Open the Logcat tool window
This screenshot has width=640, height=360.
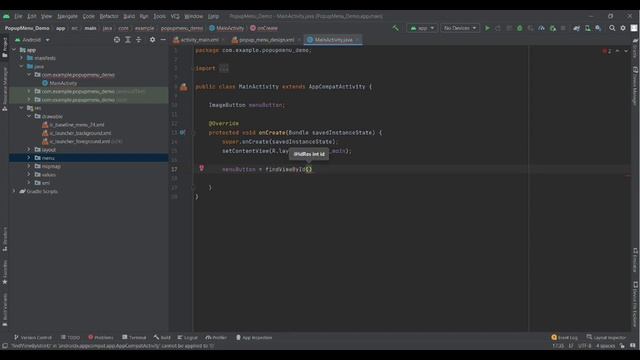point(187,338)
